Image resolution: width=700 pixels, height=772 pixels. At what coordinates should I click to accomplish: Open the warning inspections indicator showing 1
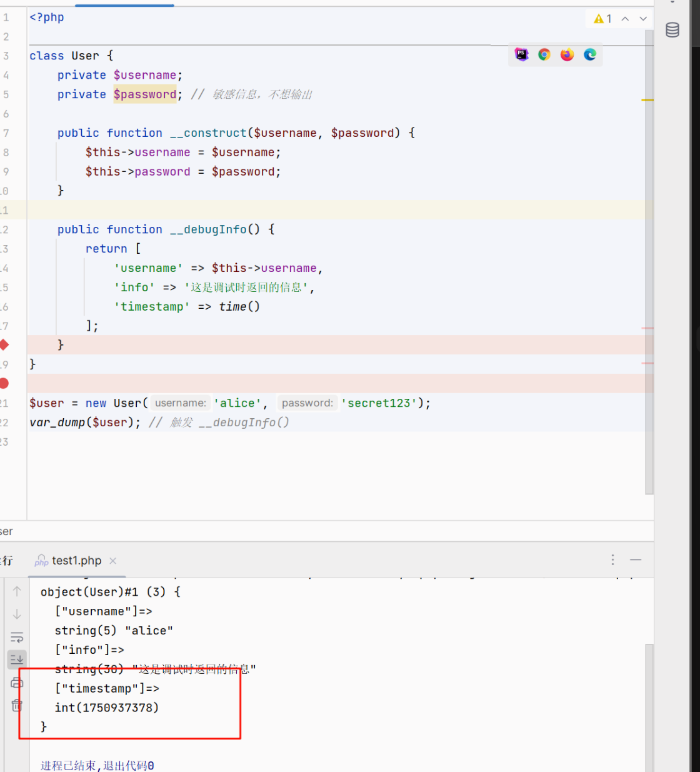(x=602, y=19)
